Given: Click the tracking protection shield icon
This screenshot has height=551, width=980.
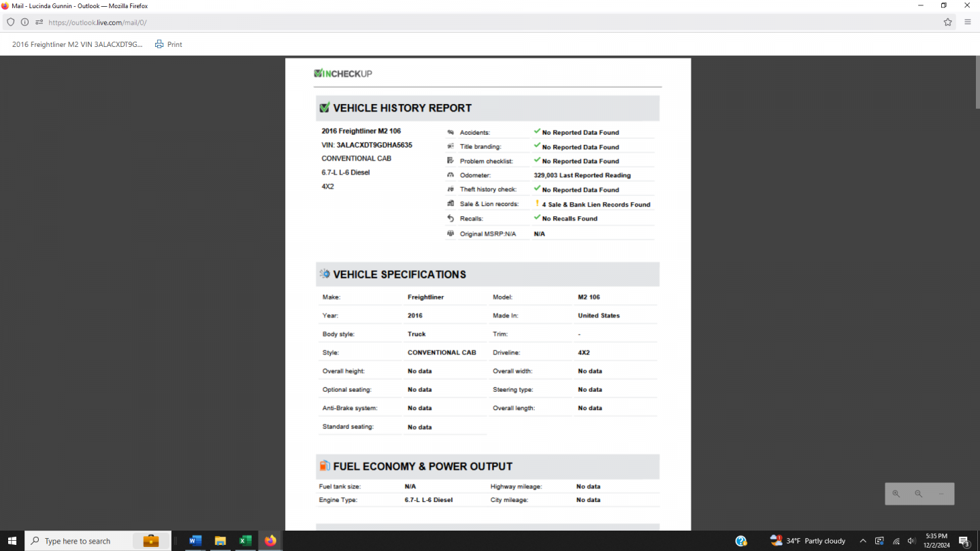Looking at the screenshot, I should 11,22.
